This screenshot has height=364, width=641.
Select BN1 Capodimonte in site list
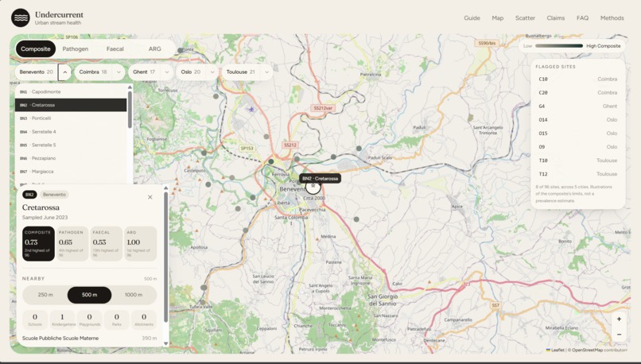pos(71,92)
